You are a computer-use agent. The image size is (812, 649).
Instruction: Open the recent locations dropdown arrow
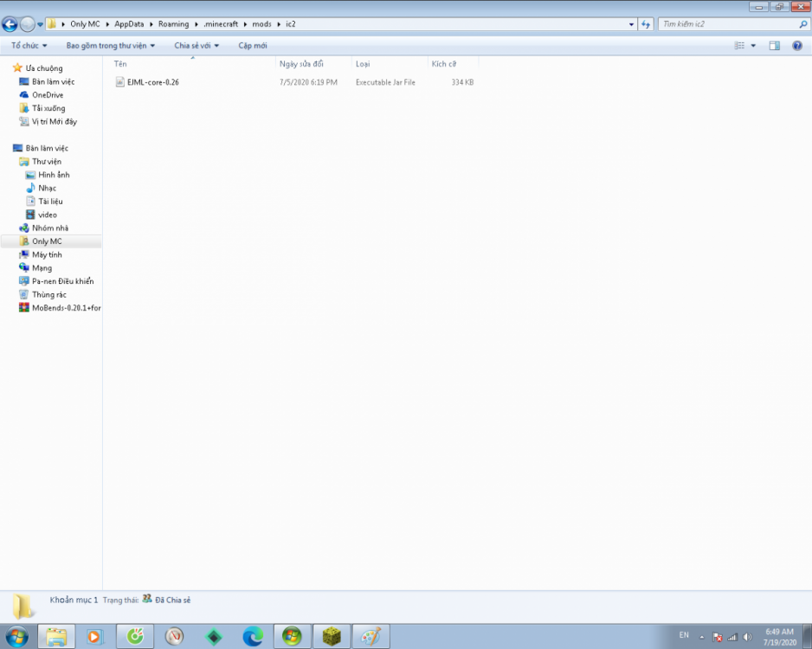(x=41, y=24)
